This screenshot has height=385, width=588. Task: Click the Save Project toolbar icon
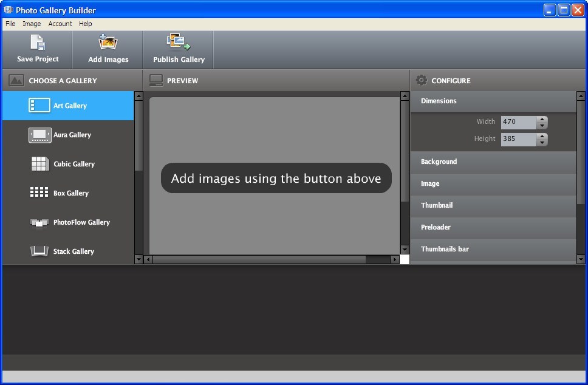[x=37, y=44]
